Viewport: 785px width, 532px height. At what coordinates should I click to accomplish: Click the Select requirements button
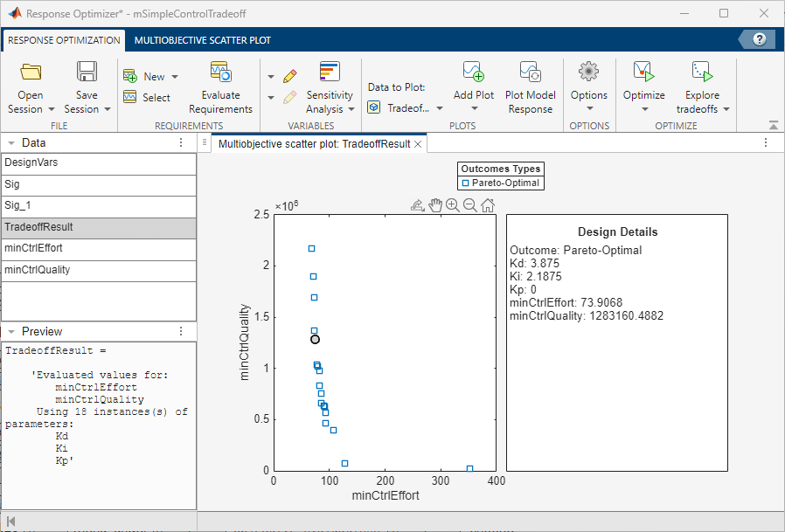tap(147, 98)
